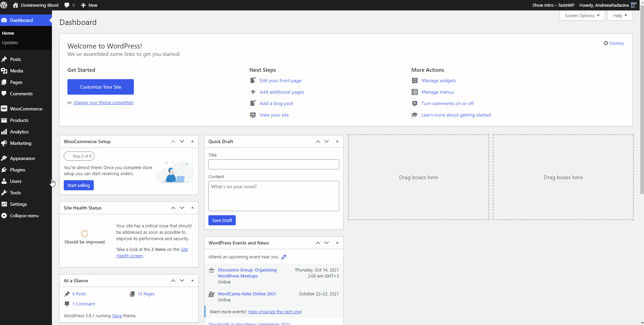Screen dimensions: 644x325
Task: Toggle Site Health Status panel collapse
Action: tap(193, 208)
